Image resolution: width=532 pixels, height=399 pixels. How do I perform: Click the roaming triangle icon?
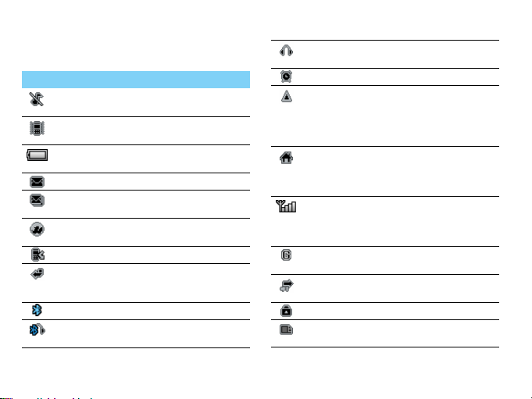[x=287, y=96]
